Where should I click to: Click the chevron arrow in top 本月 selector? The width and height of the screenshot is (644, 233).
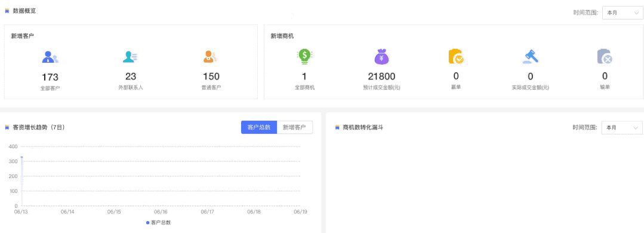point(636,13)
